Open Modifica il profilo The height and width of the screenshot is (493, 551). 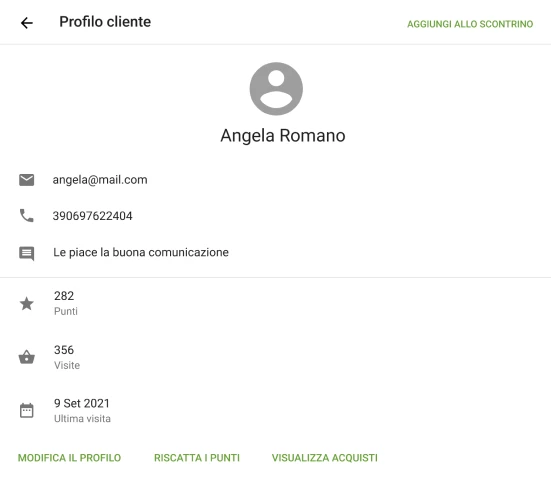tap(69, 458)
